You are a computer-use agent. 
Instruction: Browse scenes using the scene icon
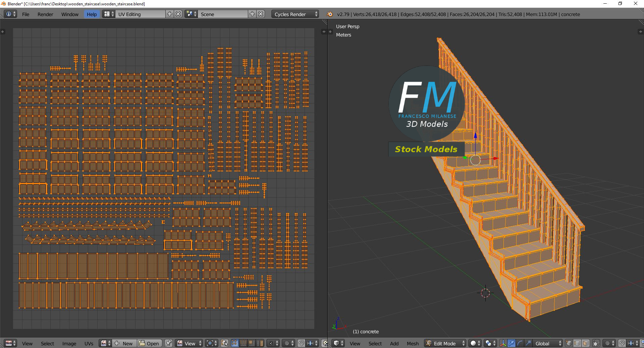pyautogui.click(x=191, y=14)
